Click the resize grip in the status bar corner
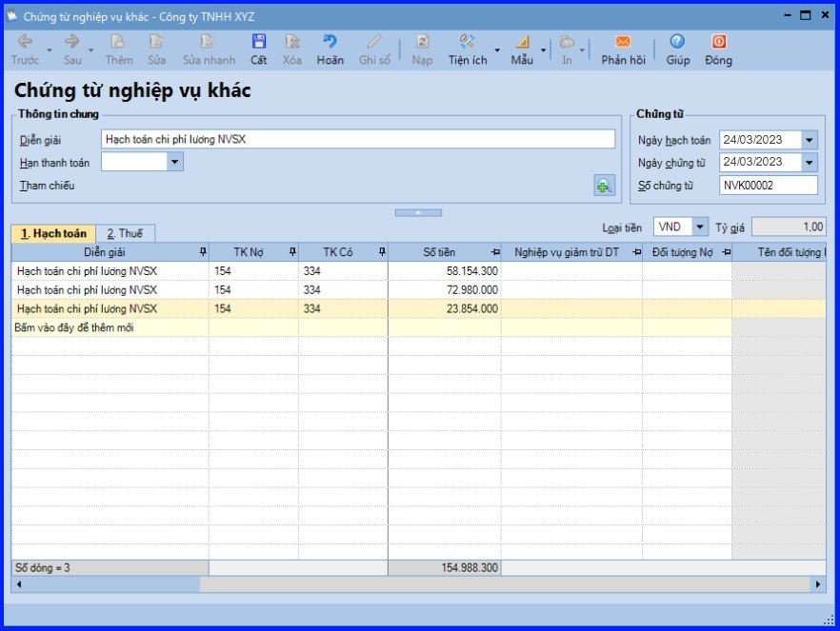 829,620
